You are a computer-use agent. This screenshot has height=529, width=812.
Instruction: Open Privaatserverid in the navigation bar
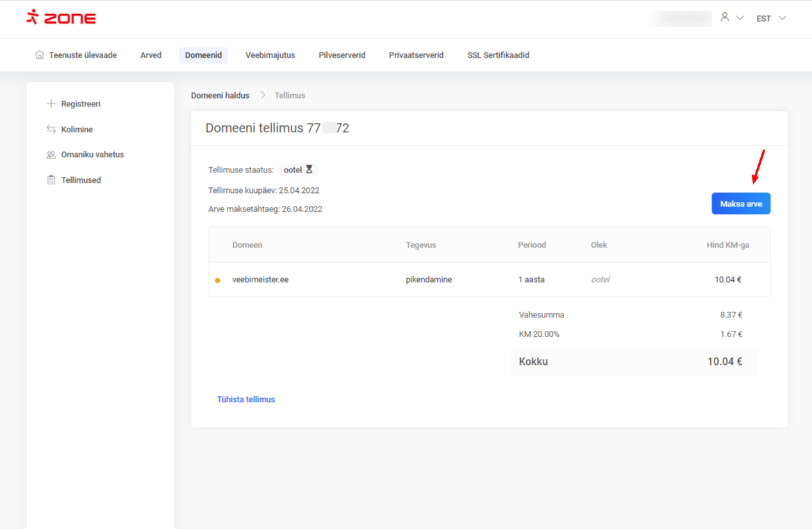click(x=416, y=55)
